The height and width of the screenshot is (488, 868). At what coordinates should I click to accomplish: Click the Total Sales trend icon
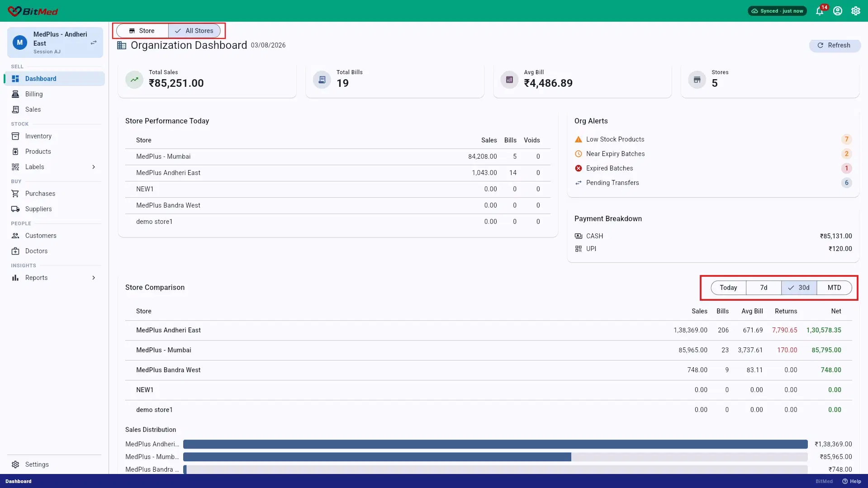coord(134,80)
